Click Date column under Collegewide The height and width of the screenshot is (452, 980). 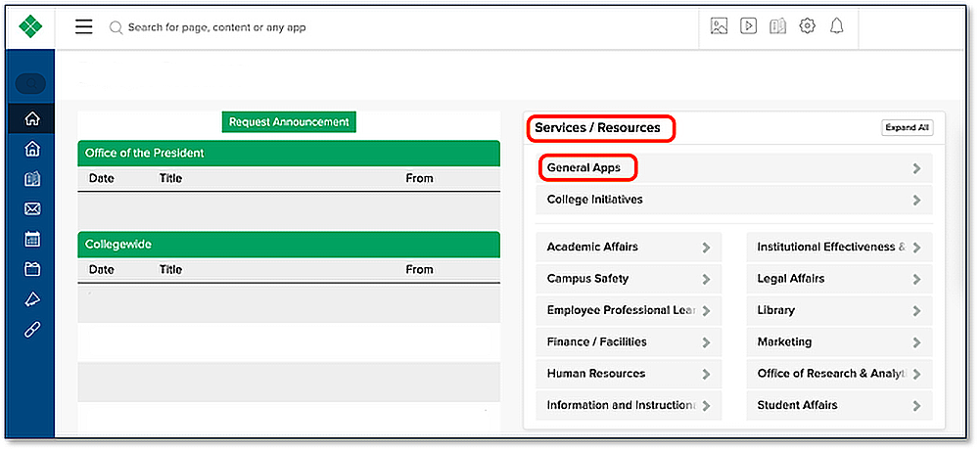(101, 270)
